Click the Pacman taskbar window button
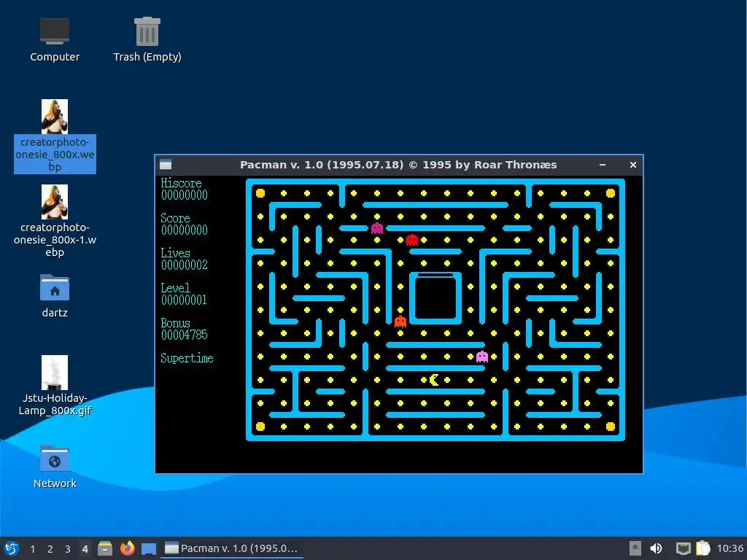The height and width of the screenshot is (560, 747). [231, 548]
